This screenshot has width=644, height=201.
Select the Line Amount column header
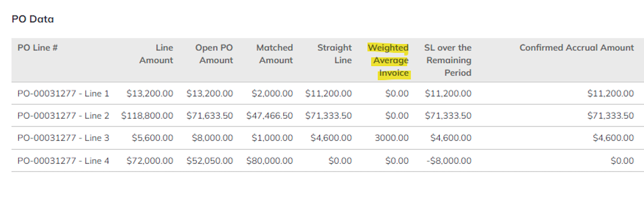[157, 54]
